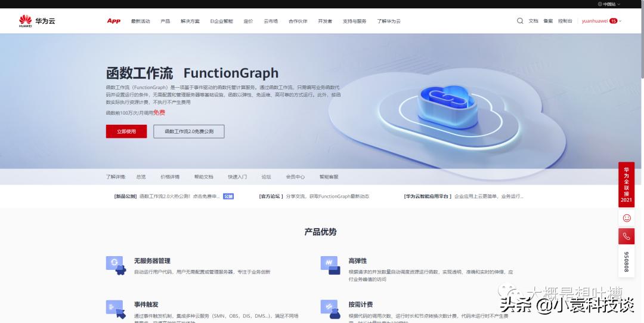Click the 按需计费 heading
644x323 pixels.
tap(361, 304)
